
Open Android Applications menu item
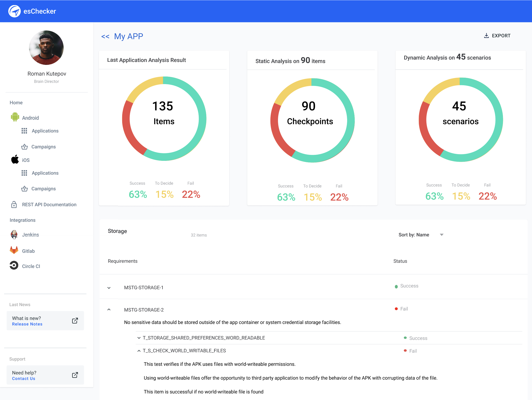45,131
